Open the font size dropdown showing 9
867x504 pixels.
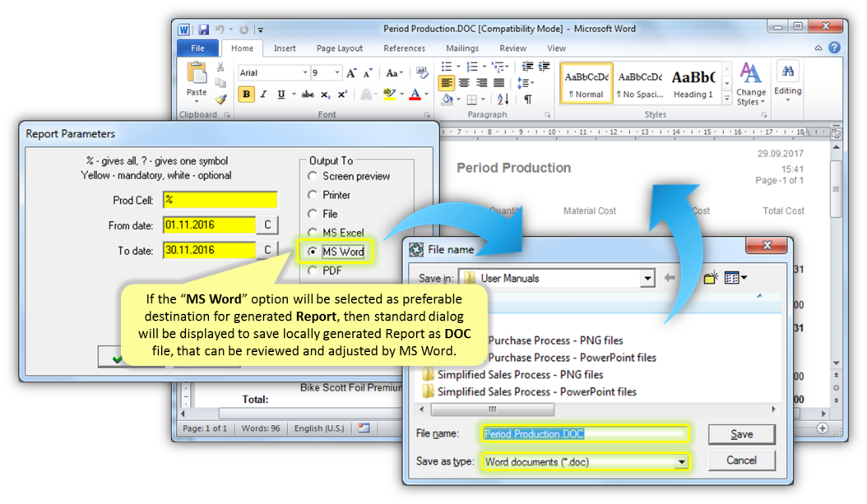(336, 73)
